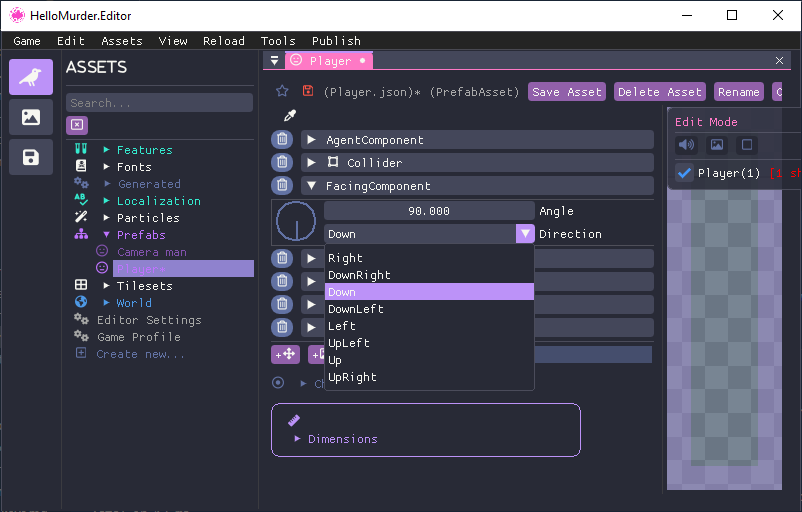Click the speaker icon in Edit Mode
This screenshot has height=512, width=802.
click(x=686, y=145)
